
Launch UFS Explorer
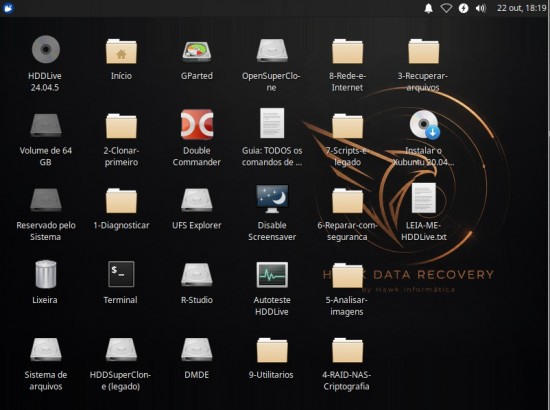click(x=196, y=200)
